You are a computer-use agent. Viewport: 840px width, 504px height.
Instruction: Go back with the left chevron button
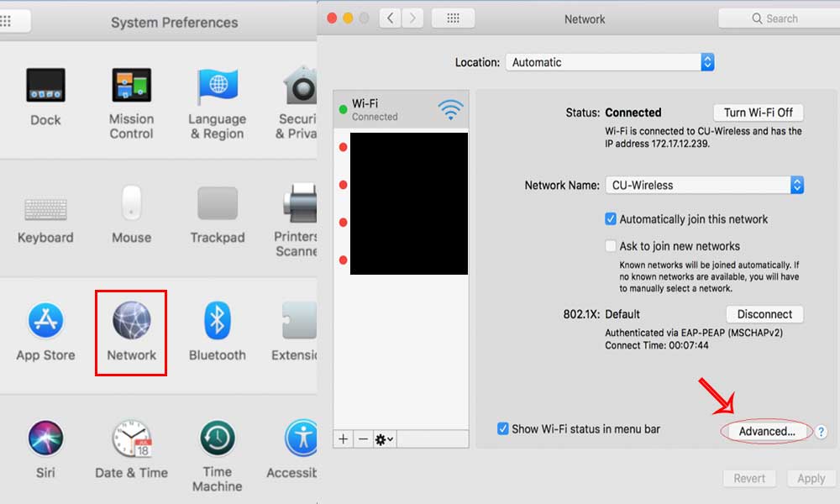[x=390, y=18]
